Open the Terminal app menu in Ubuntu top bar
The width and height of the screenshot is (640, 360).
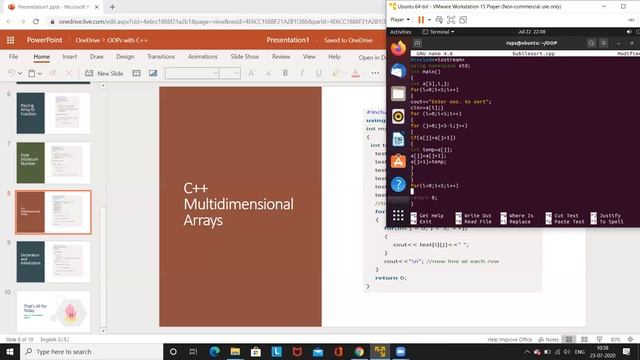(438, 32)
